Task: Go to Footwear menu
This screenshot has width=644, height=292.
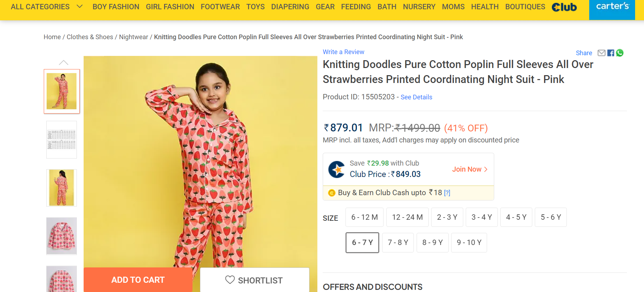Action: 220,7
